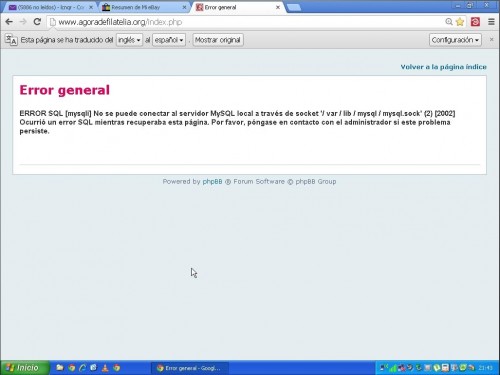500x375 pixels.
Task: Click the 'ERROR SQL [mysqli]' message text
Action: 55,114
